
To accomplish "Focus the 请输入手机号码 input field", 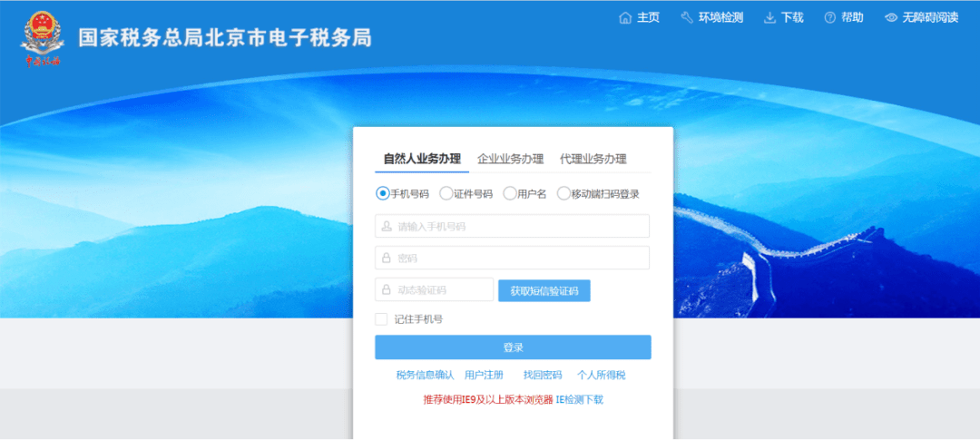I will [512, 226].
